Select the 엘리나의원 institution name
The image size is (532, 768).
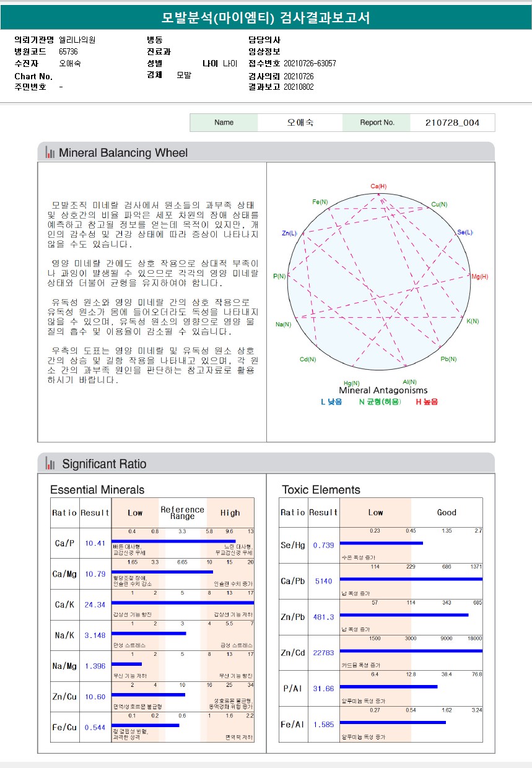point(77,40)
